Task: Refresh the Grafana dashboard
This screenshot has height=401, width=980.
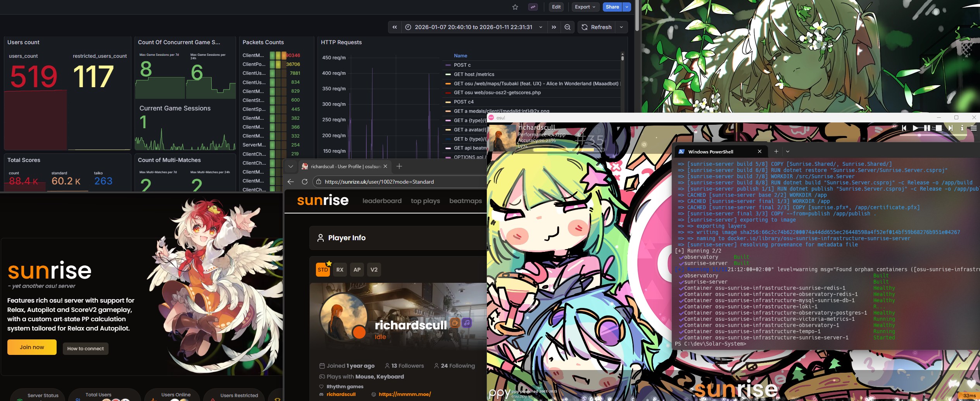Action: [x=597, y=27]
